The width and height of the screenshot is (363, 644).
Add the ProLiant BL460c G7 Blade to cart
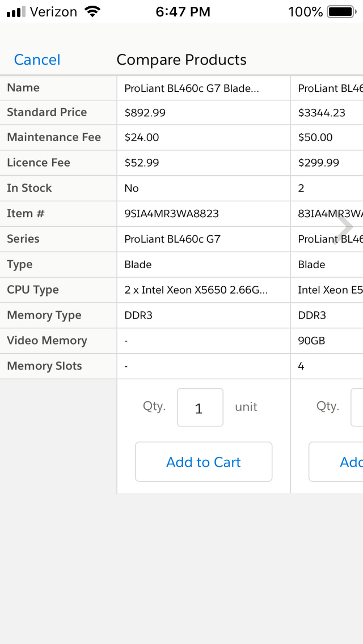(x=203, y=461)
